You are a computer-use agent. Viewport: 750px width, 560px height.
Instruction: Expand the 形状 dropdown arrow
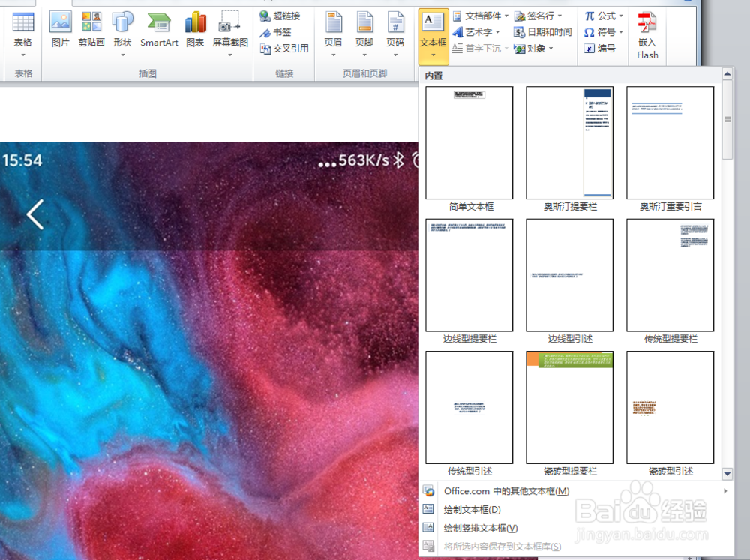123,55
